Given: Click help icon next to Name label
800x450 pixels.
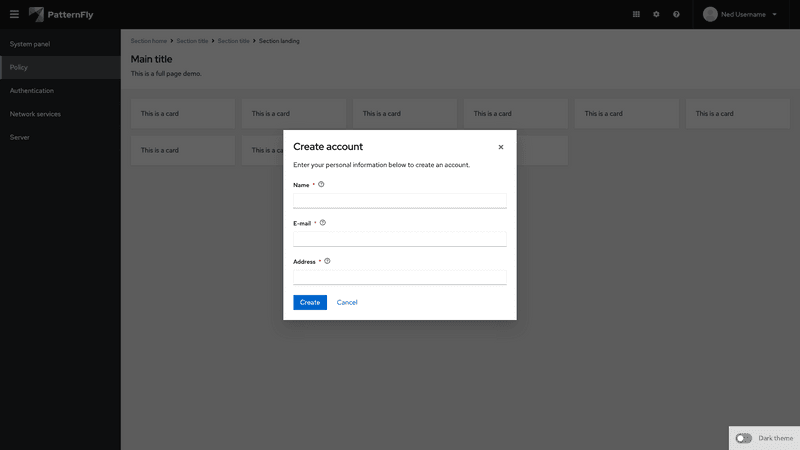Looking at the screenshot, I should point(321,184).
